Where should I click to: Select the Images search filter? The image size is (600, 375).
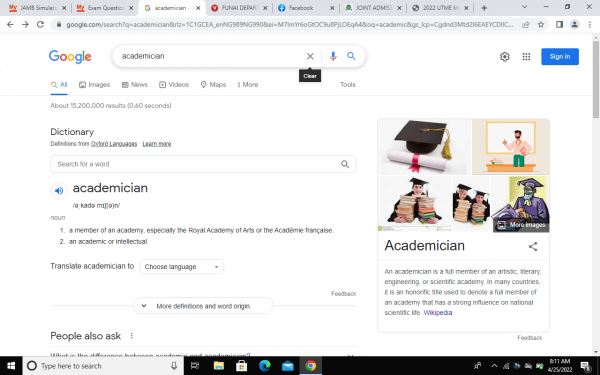pyautogui.click(x=95, y=85)
